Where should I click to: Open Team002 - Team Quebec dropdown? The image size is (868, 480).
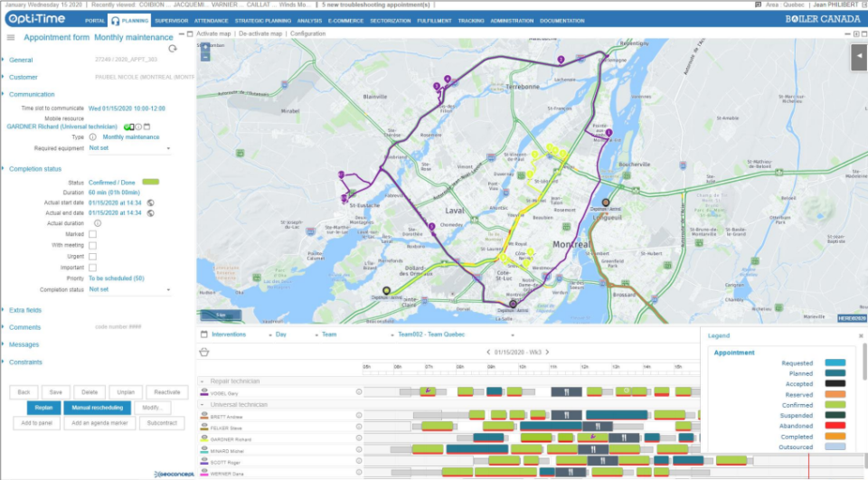coord(456,334)
